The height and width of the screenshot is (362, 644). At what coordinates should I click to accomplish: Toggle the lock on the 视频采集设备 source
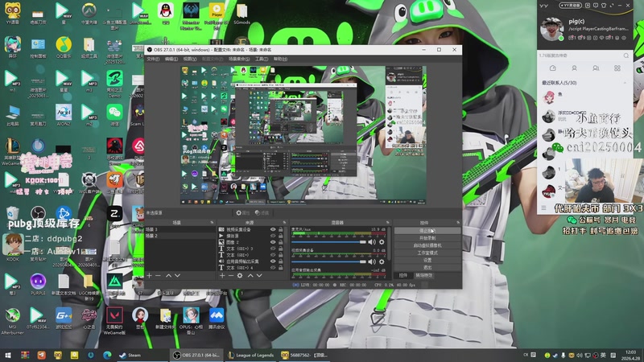[280, 230]
